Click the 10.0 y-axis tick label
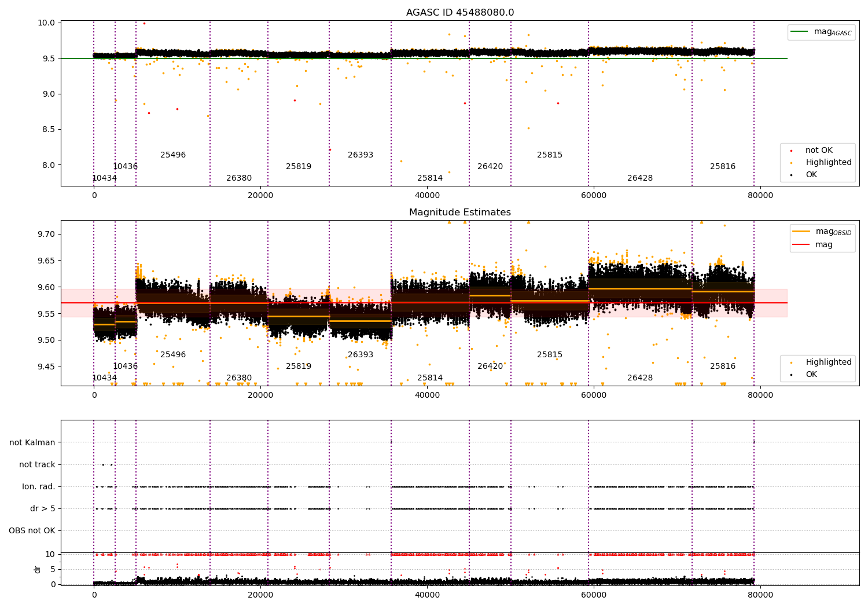The image size is (868, 608). pyautogui.click(x=47, y=23)
